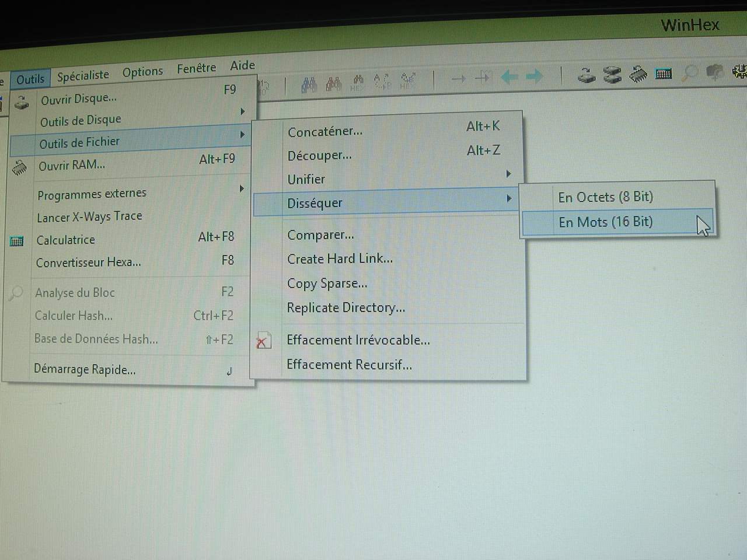Click the blue Back arrow icon

point(509,76)
